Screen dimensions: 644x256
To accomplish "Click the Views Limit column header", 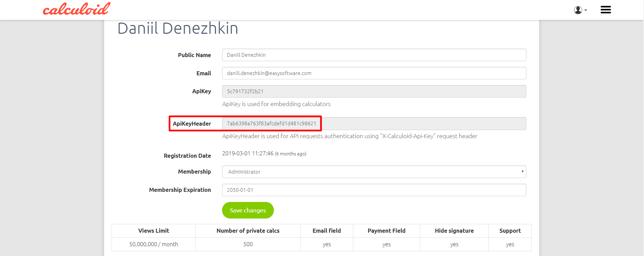I will 153,231.
